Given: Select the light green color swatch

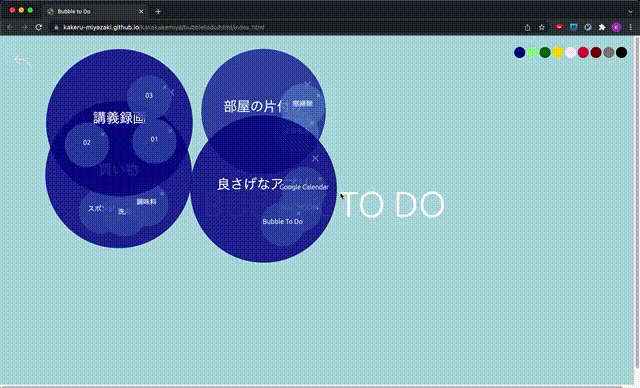Looking at the screenshot, I should [532, 52].
